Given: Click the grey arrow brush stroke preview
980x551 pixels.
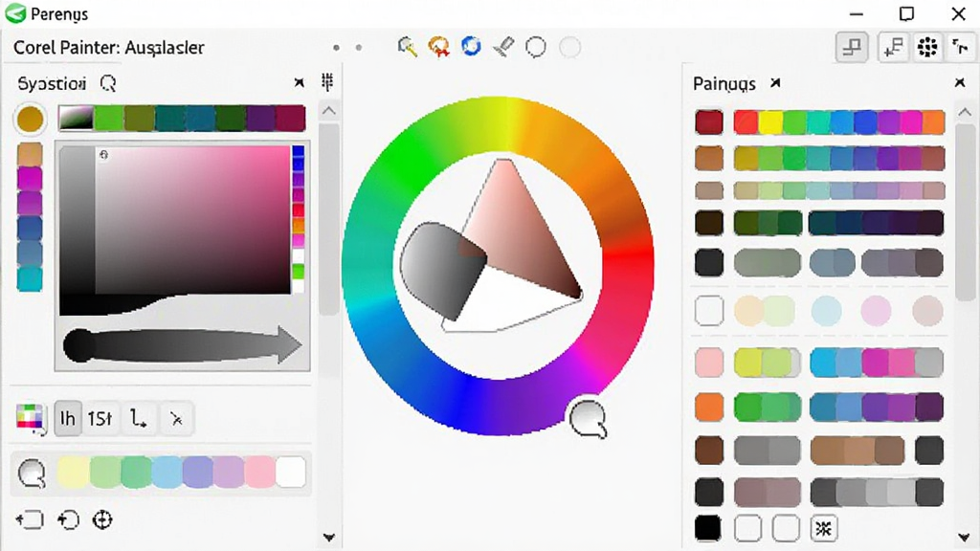Looking at the screenshot, I should point(183,344).
